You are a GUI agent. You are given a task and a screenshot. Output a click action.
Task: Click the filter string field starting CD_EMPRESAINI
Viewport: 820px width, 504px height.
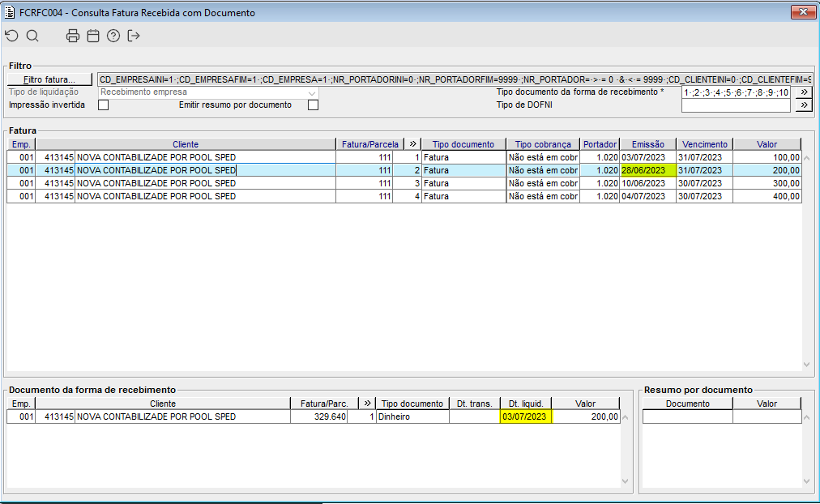pos(455,79)
